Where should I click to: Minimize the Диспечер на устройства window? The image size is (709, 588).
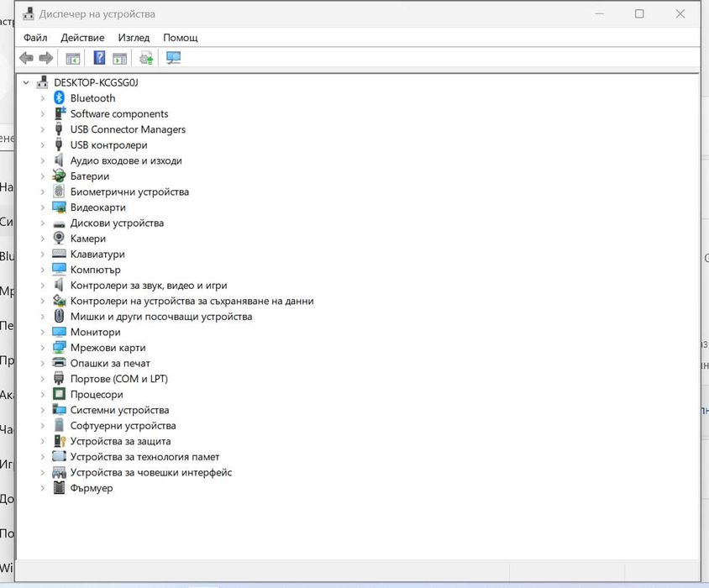pyautogui.click(x=600, y=14)
